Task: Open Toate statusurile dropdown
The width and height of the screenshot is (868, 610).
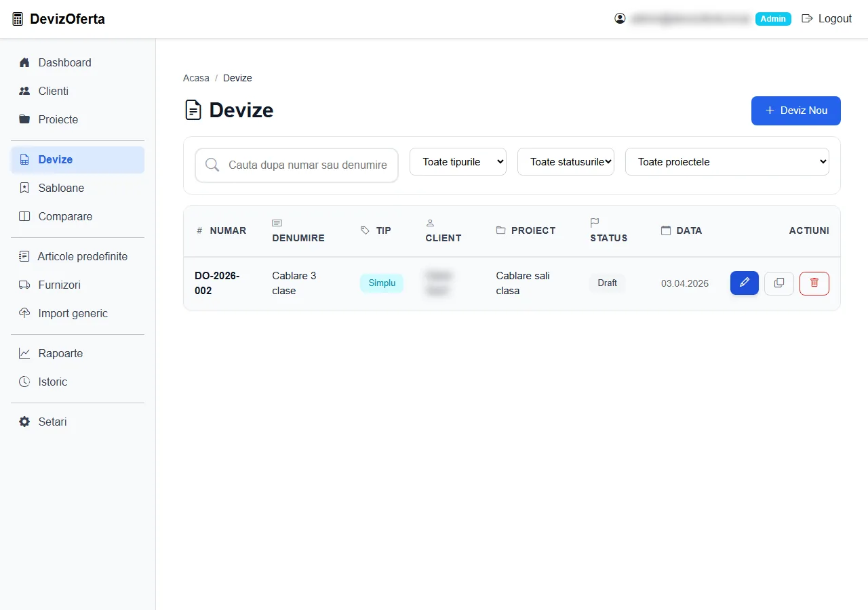Action: pyautogui.click(x=566, y=162)
